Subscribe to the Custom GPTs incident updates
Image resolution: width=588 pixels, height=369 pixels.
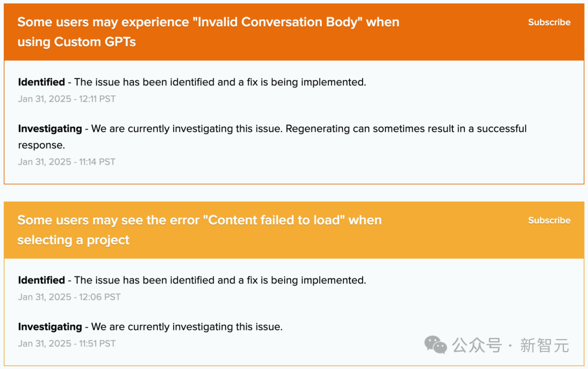coord(549,22)
